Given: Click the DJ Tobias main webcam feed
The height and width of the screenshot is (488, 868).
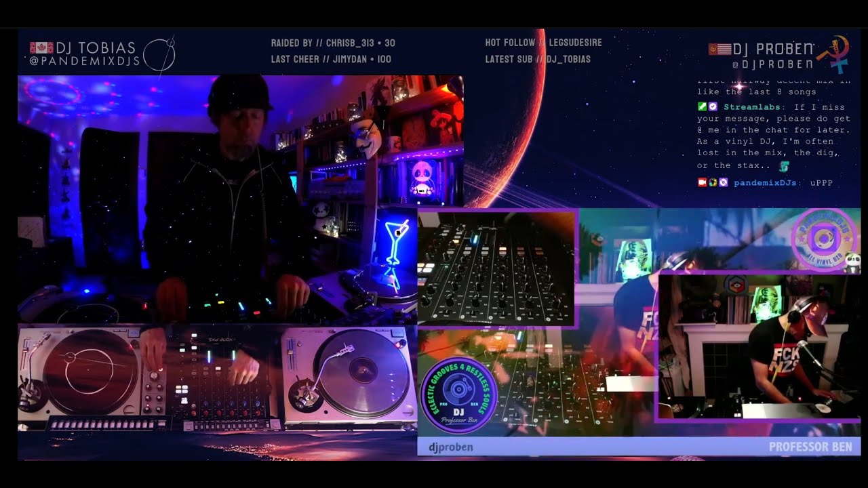Looking at the screenshot, I should coord(217,199).
